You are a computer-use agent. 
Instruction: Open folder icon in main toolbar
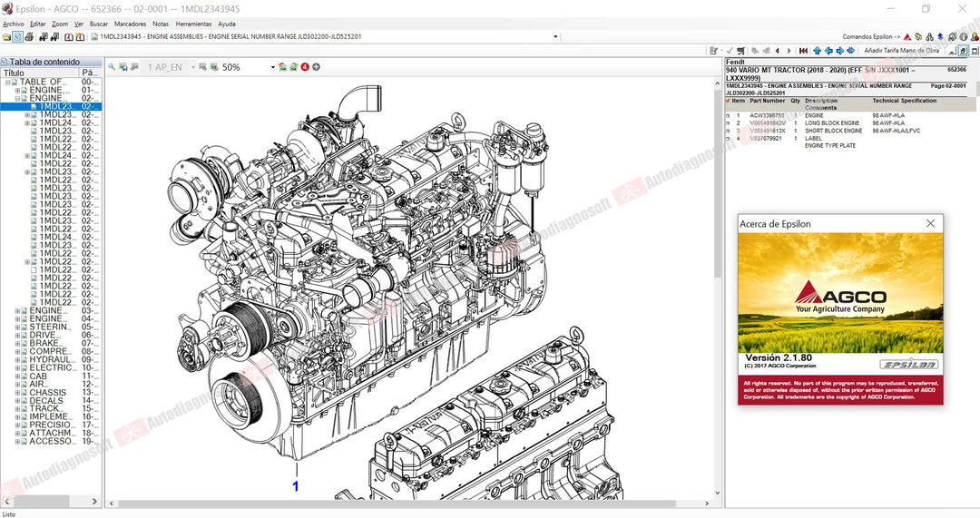click(7, 37)
